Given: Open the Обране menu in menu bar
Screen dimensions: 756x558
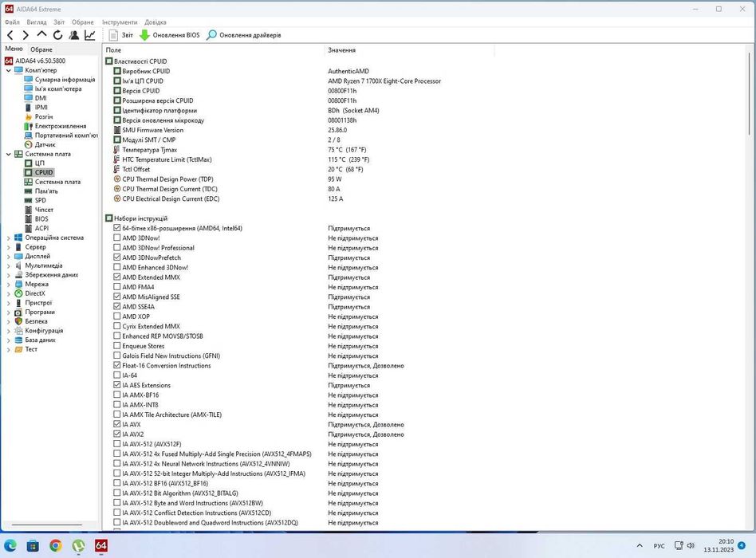Looking at the screenshot, I should click(82, 22).
